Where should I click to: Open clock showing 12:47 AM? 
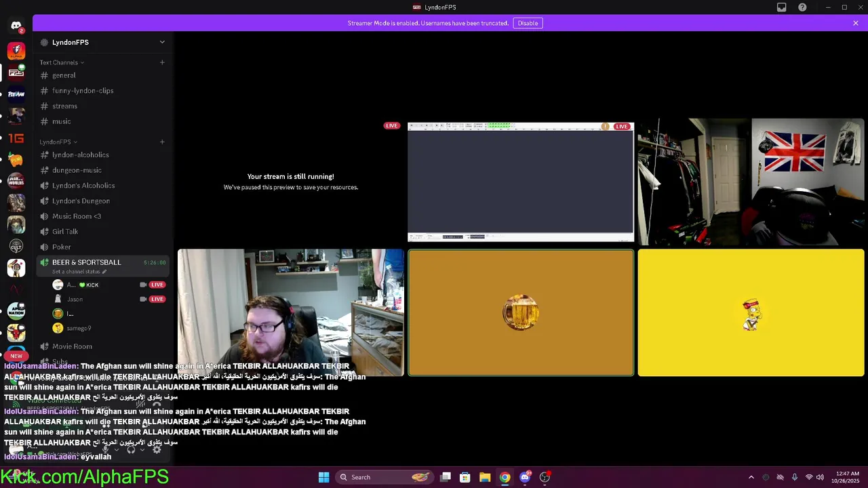[846, 477]
